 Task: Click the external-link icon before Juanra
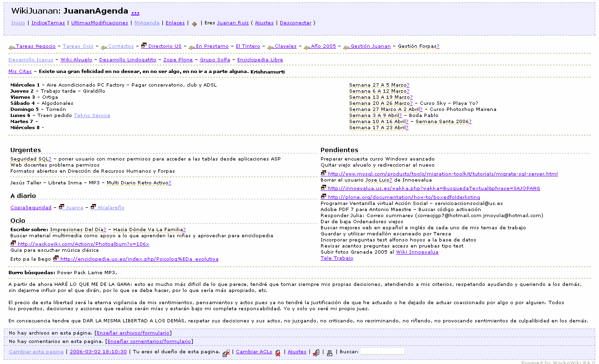(61, 207)
